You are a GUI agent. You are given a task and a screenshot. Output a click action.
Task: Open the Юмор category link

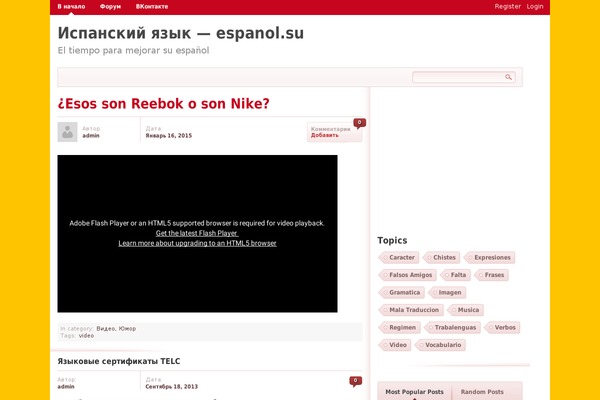click(127, 328)
